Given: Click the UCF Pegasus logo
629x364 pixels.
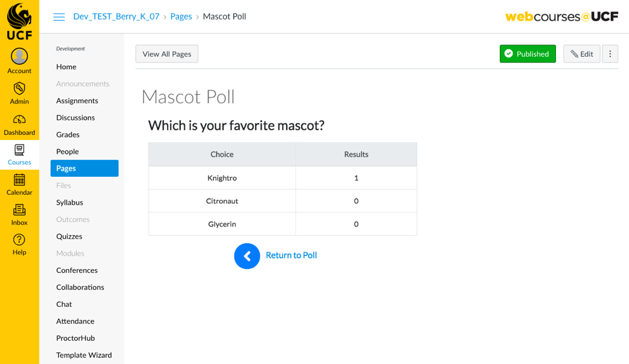Looking at the screenshot, I should (x=19, y=21).
